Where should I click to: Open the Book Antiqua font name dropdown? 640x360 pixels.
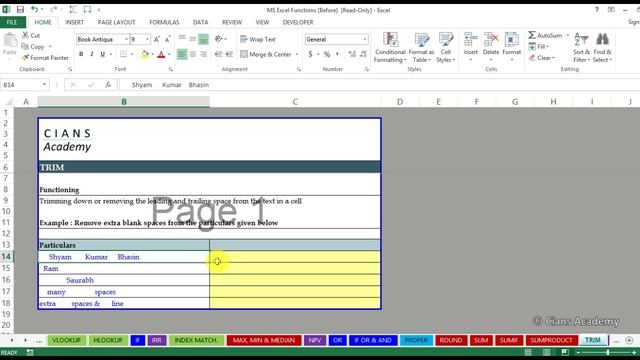pyautogui.click(x=126, y=39)
